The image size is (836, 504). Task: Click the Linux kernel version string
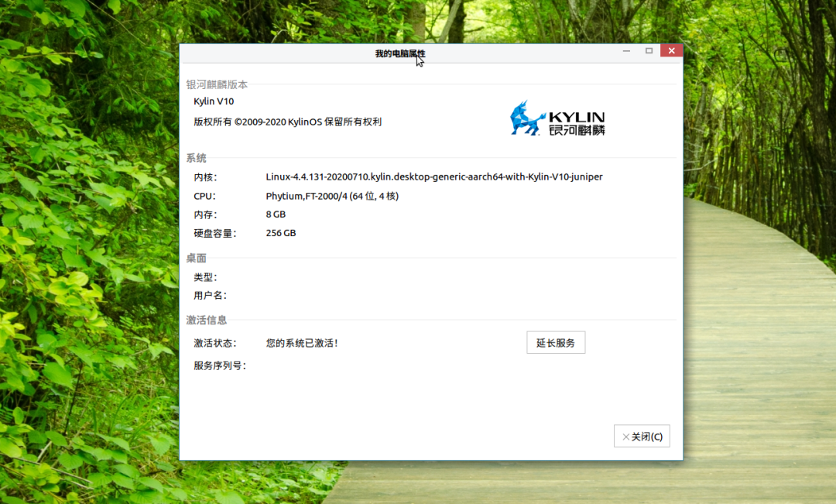[x=433, y=177]
